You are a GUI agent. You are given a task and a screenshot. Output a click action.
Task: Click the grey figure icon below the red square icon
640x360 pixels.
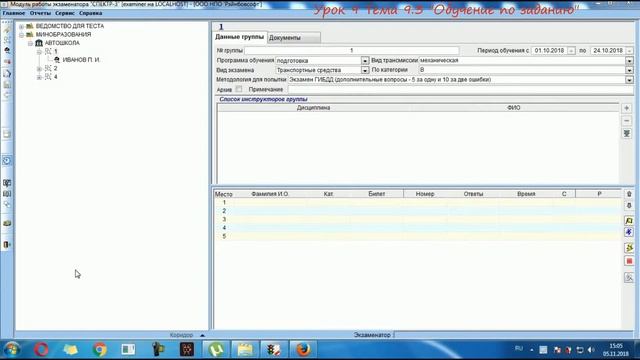tap(629, 278)
